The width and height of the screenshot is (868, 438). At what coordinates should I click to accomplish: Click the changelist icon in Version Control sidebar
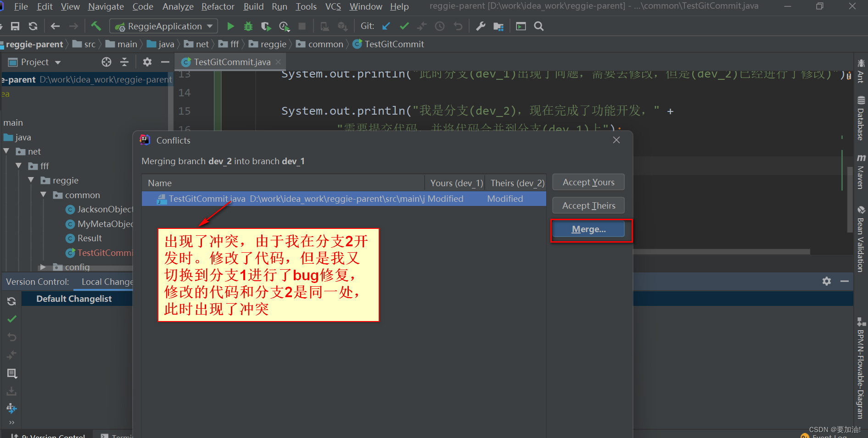[12, 373]
